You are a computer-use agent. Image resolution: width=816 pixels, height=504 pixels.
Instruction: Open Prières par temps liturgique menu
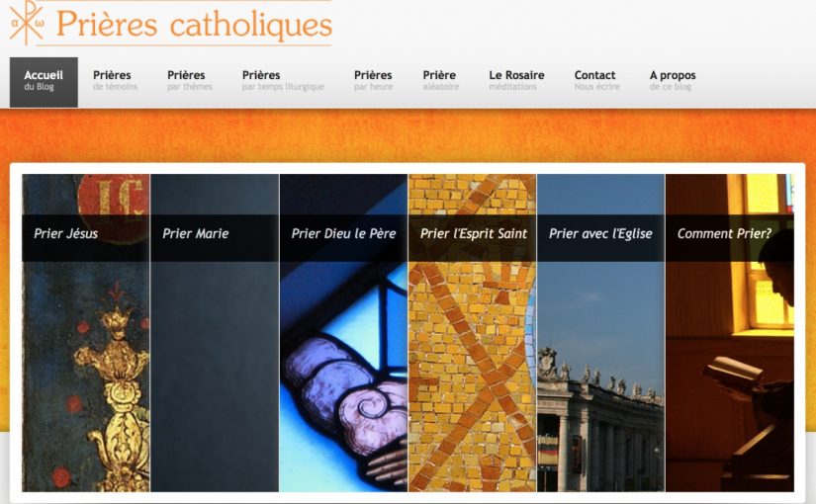point(283,81)
